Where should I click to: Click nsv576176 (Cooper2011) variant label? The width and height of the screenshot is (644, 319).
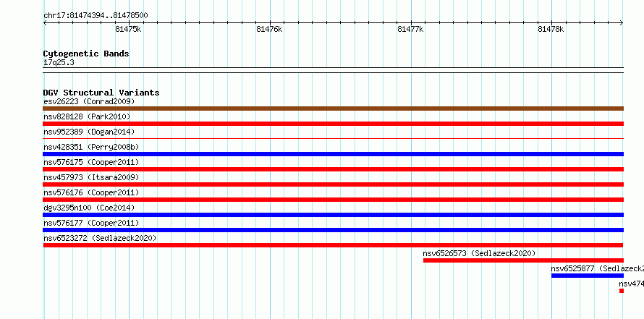pos(91,192)
